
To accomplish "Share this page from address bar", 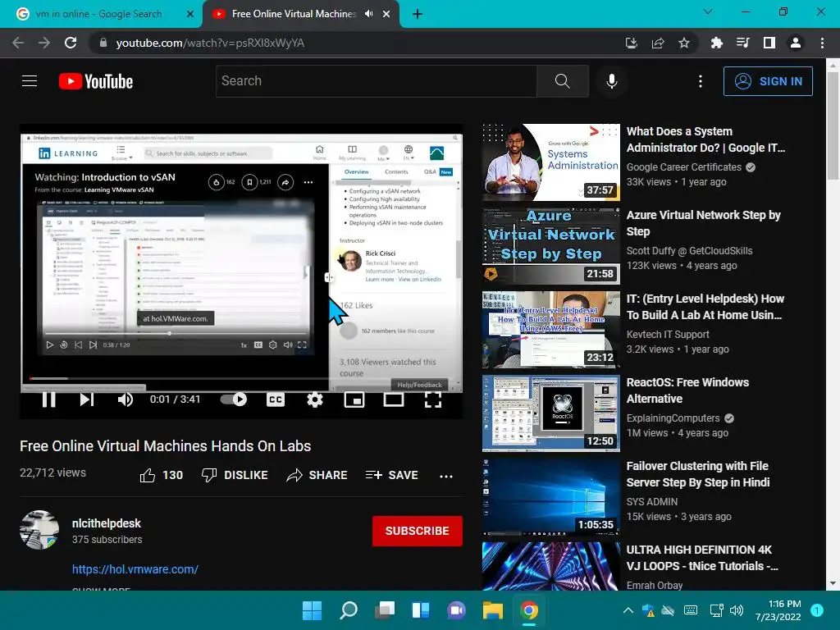I will coord(658,43).
